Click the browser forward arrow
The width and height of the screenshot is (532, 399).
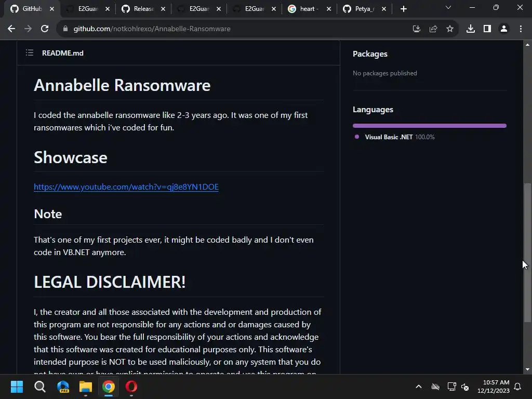[28, 29]
